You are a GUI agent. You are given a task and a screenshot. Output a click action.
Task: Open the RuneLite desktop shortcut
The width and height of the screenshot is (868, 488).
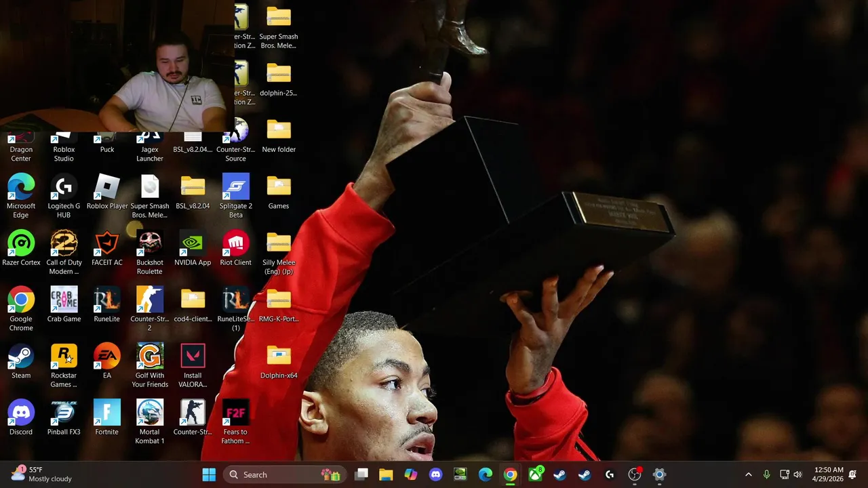click(107, 305)
